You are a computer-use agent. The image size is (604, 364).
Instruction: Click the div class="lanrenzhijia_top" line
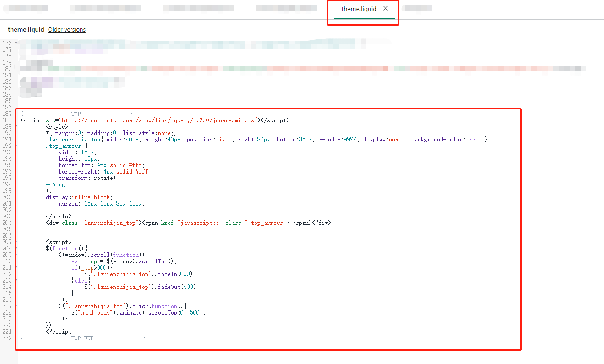188,223
